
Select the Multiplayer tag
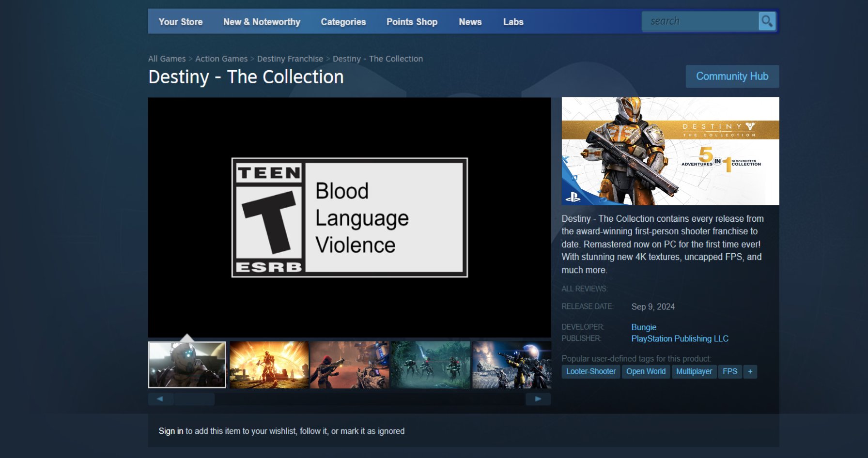pyautogui.click(x=694, y=371)
